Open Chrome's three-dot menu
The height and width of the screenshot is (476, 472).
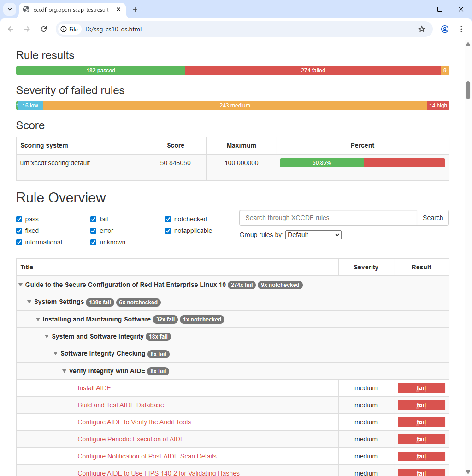click(461, 29)
